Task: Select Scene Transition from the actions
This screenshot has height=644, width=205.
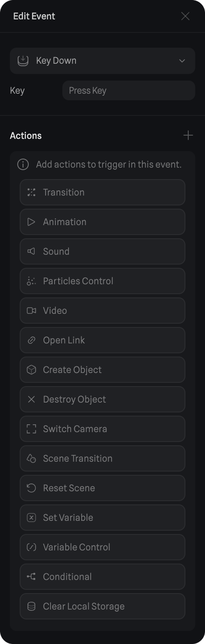Action: [x=102, y=458]
